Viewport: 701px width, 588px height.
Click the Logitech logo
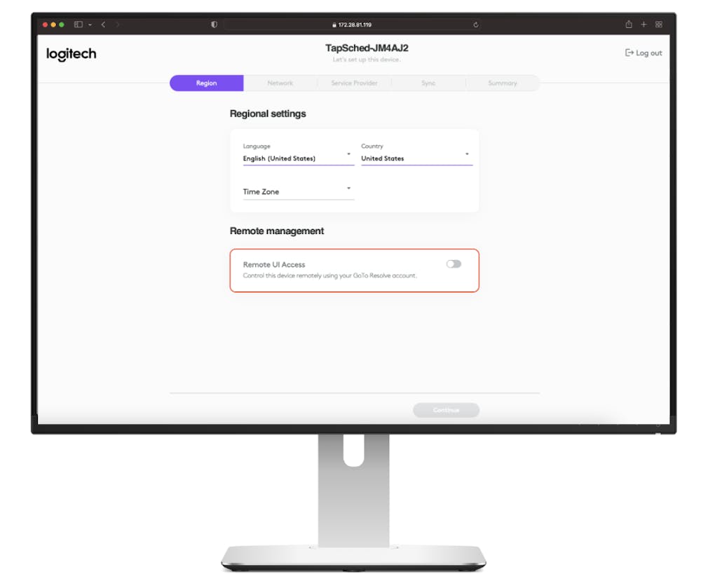point(70,54)
